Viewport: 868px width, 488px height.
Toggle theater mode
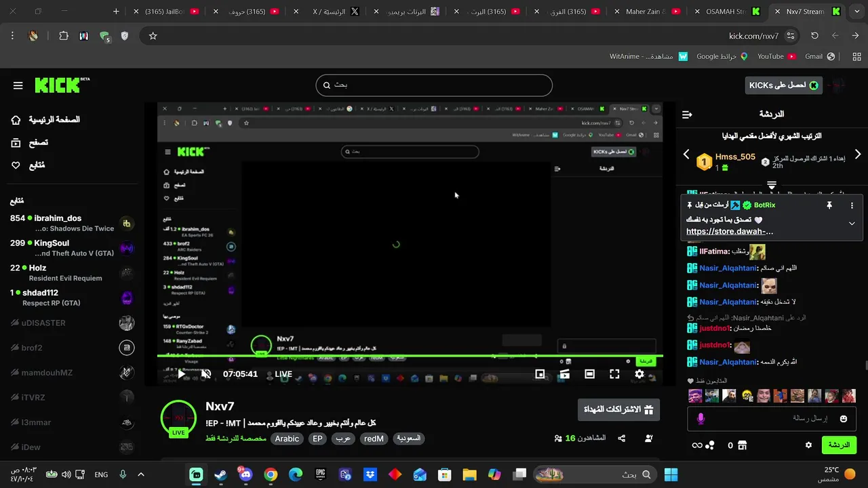click(x=589, y=373)
